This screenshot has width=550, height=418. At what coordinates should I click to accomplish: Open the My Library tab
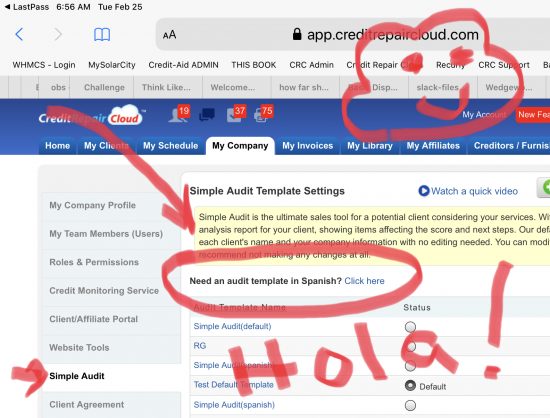click(370, 146)
